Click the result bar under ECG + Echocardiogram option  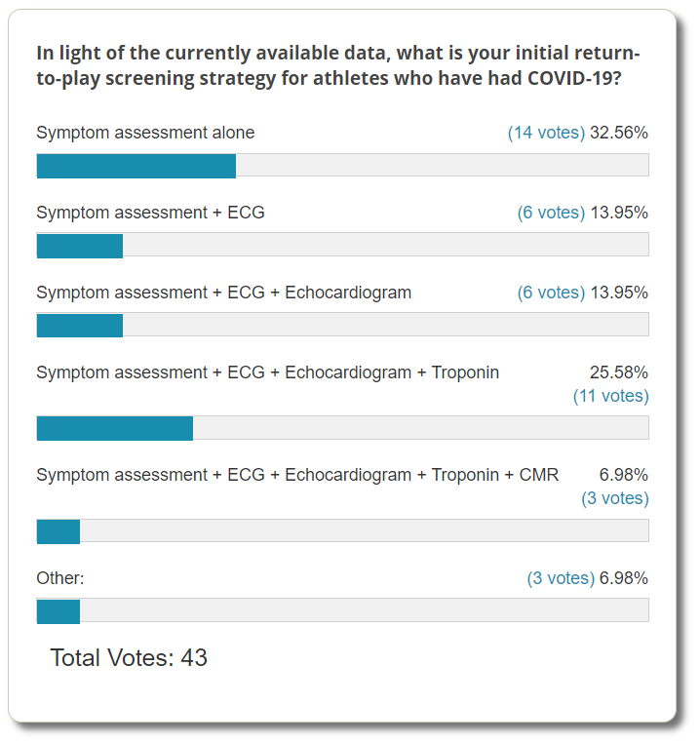tap(342, 325)
